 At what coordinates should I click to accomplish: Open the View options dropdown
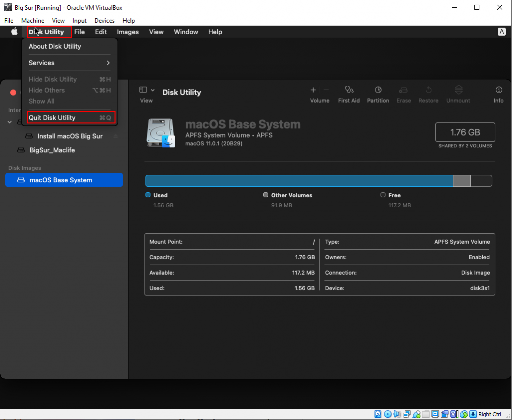146,91
